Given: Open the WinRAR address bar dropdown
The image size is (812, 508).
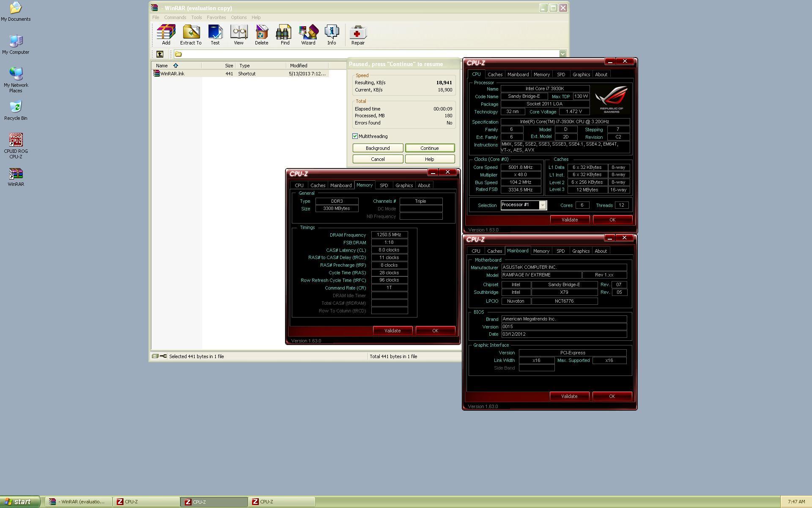Looking at the screenshot, I should pyautogui.click(x=562, y=54).
